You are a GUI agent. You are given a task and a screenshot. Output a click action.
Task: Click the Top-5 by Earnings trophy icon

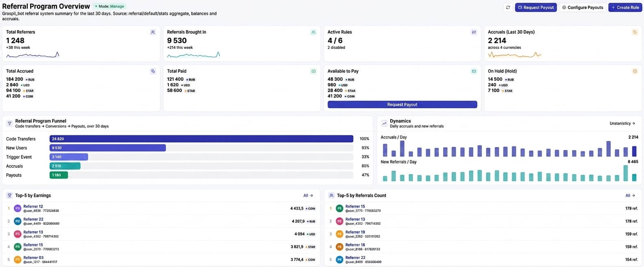tap(9, 195)
